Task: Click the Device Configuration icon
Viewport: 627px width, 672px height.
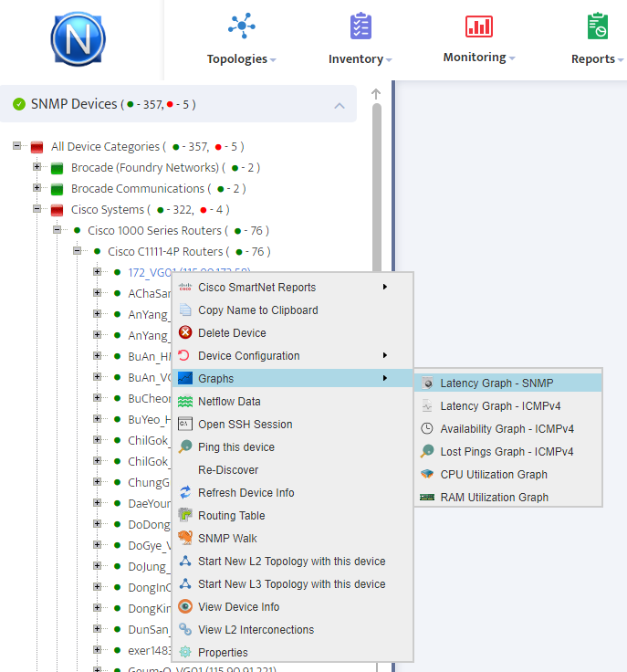Action: pos(184,355)
